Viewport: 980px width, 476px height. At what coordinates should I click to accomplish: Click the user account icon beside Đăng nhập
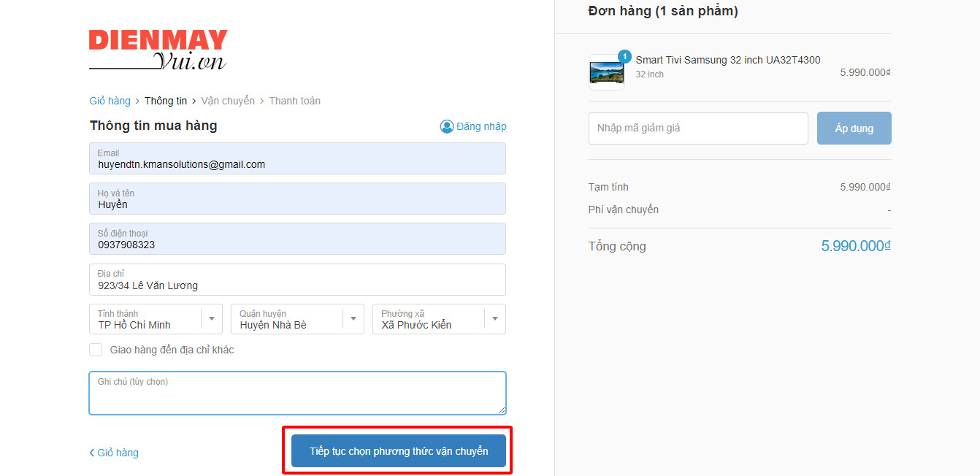point(447,126)
